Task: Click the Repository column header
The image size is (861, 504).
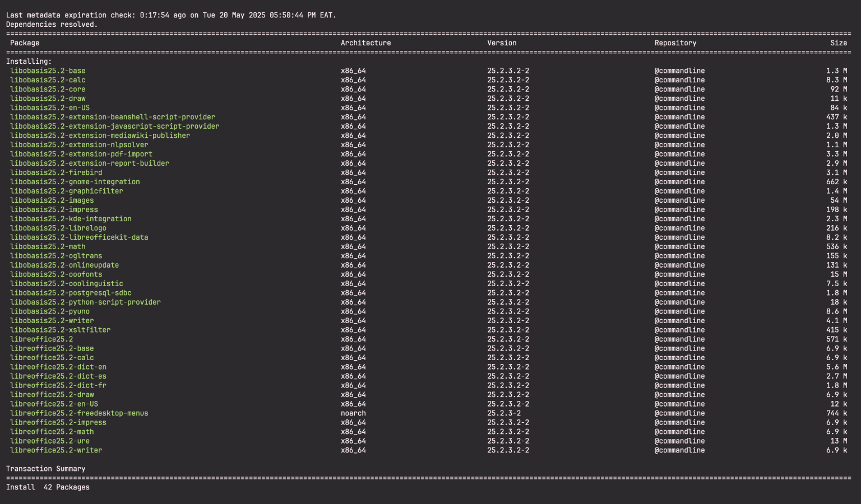Action: point(675,43)
